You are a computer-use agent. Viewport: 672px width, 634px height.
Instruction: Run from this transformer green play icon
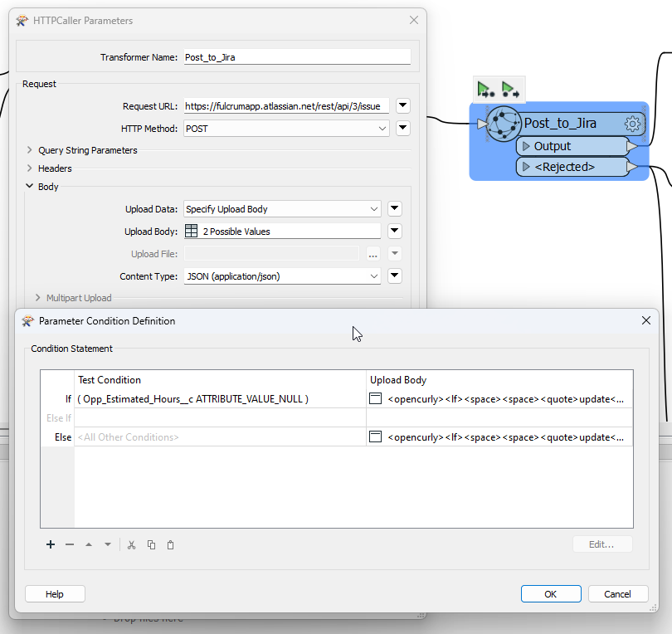coord(510,90)
